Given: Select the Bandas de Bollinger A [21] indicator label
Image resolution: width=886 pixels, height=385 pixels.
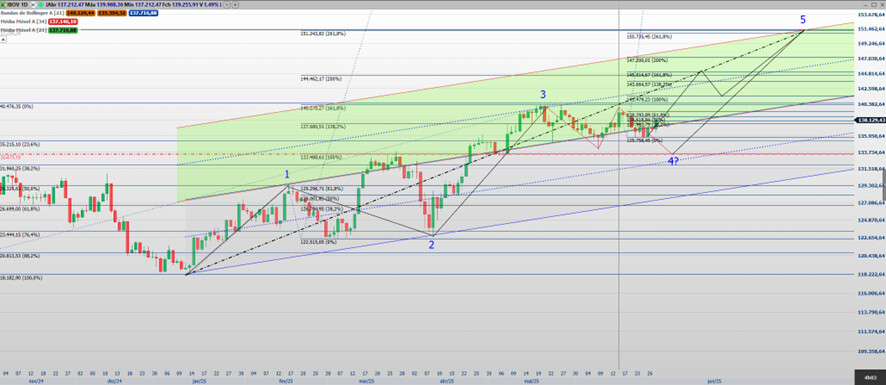Looking at the screenshot, I should tap(32, 13).
